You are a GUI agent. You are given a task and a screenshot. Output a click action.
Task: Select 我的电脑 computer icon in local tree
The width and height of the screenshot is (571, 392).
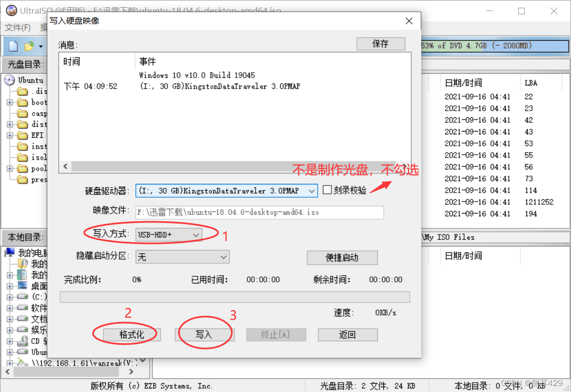pyautogui.click(x=10, y=252)
